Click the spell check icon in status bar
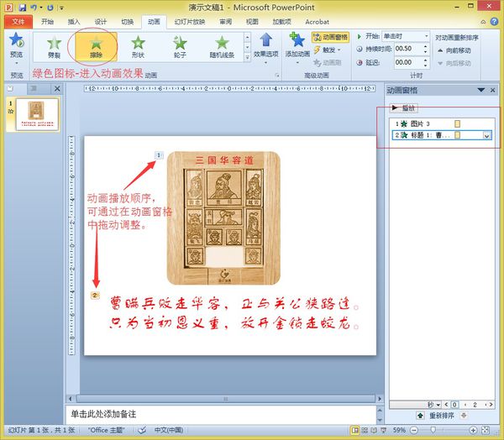Image resolution: width=504 pixels, height=440 pixels. click(x=142, y=430)
